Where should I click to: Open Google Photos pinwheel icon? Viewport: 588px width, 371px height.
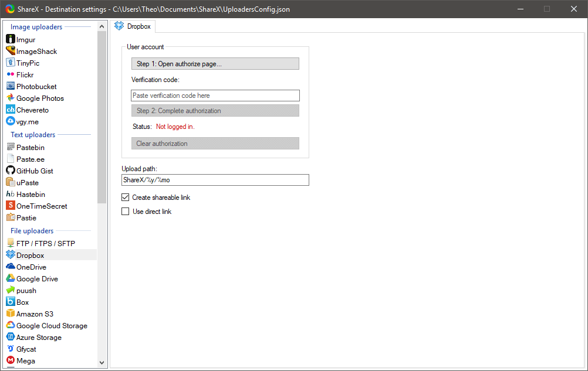coord(11,98)
